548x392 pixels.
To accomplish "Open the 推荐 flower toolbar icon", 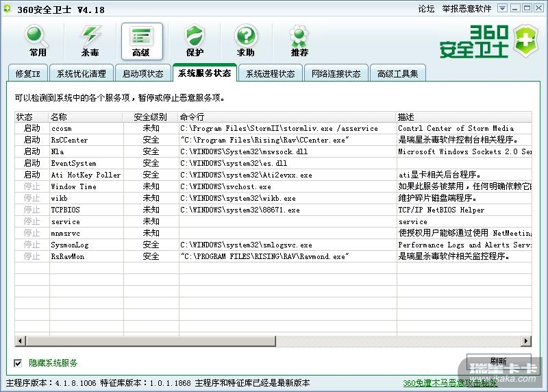I will pyautogui.click(x=299, y=41).
